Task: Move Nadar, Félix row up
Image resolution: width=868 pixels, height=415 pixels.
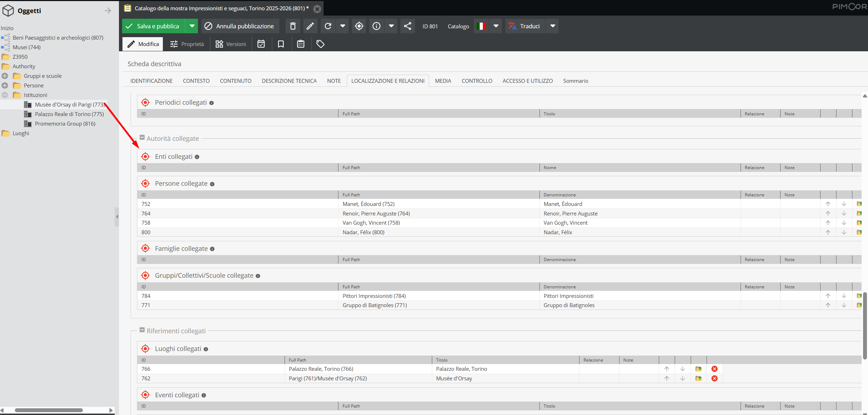Action: tap(828, 232)
